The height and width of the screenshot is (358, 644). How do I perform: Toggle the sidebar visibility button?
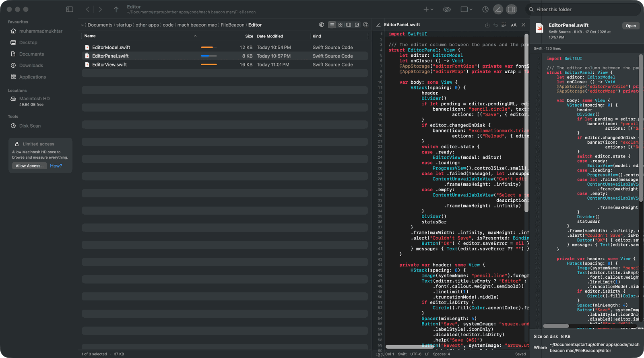point(70,9)
